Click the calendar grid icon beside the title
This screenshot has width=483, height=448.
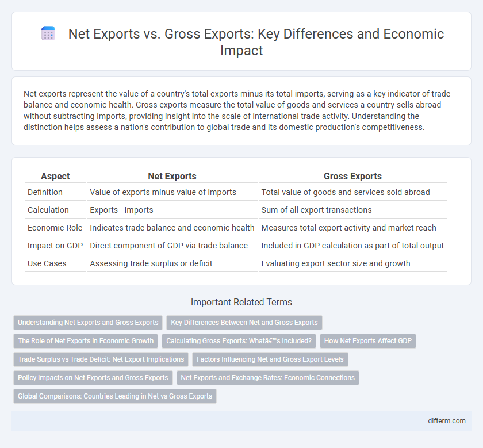[48, 33]
